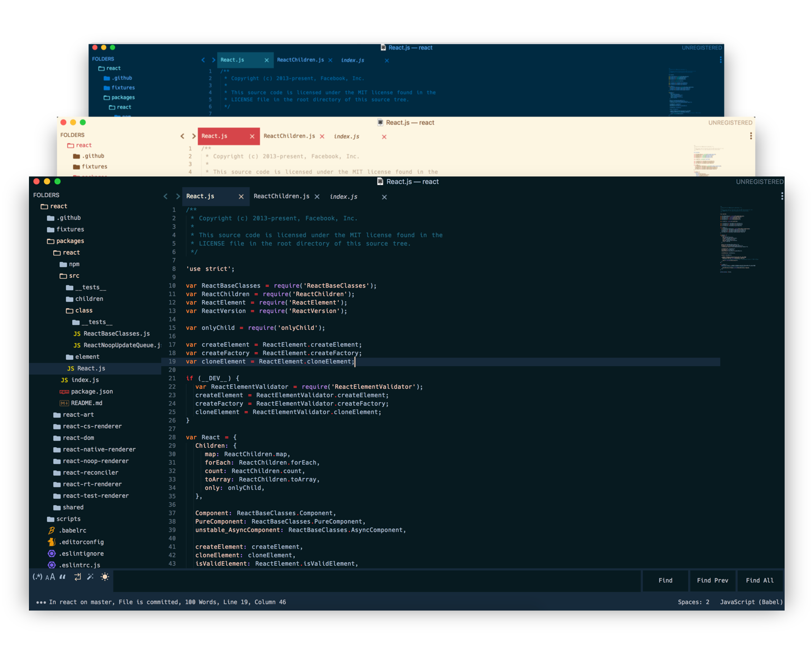
Task: Open tab options menu in light window
Action: [x=751, y=136]
